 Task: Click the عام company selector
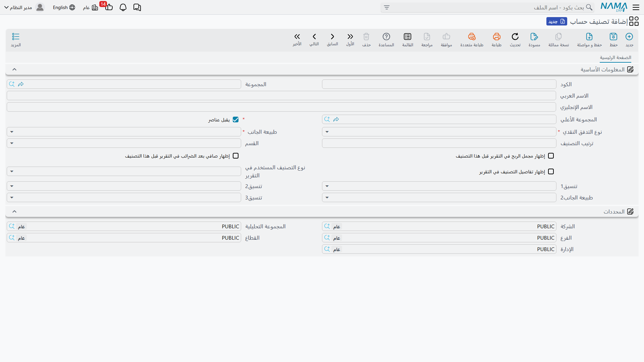(91, 7)
